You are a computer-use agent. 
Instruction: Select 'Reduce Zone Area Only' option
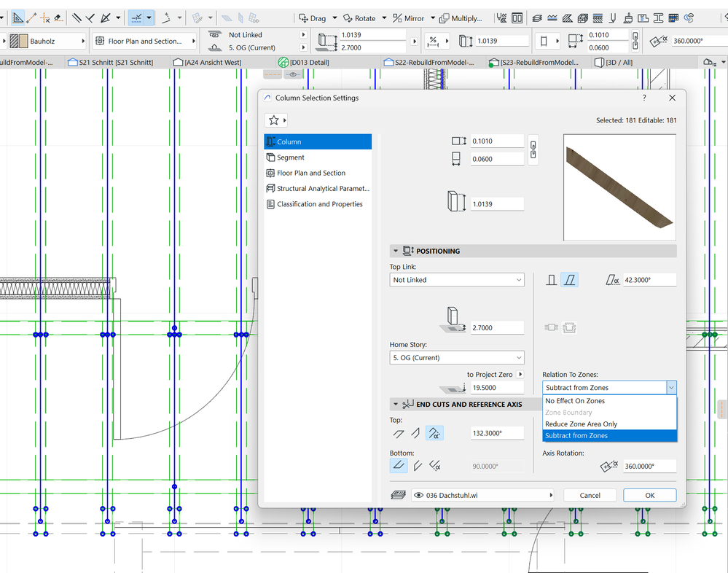581,424
